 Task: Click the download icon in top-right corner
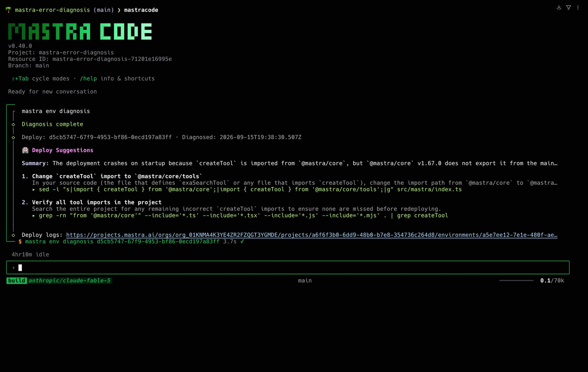pos(559,7)
